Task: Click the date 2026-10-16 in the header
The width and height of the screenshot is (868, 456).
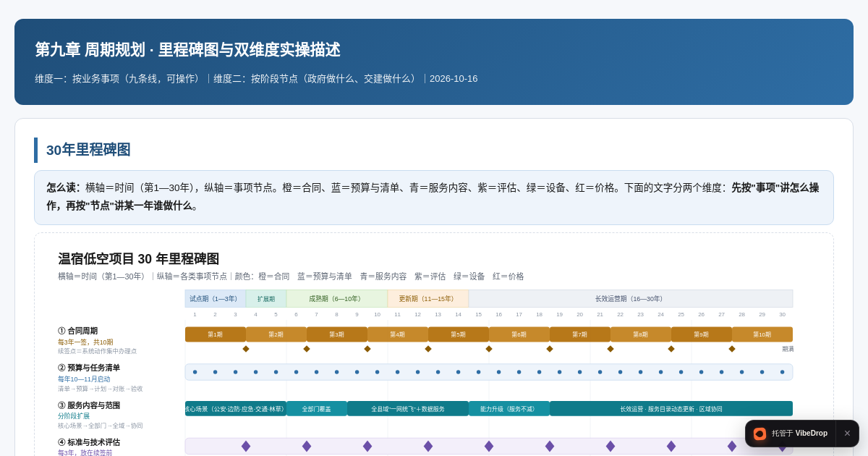Action: 454,79
